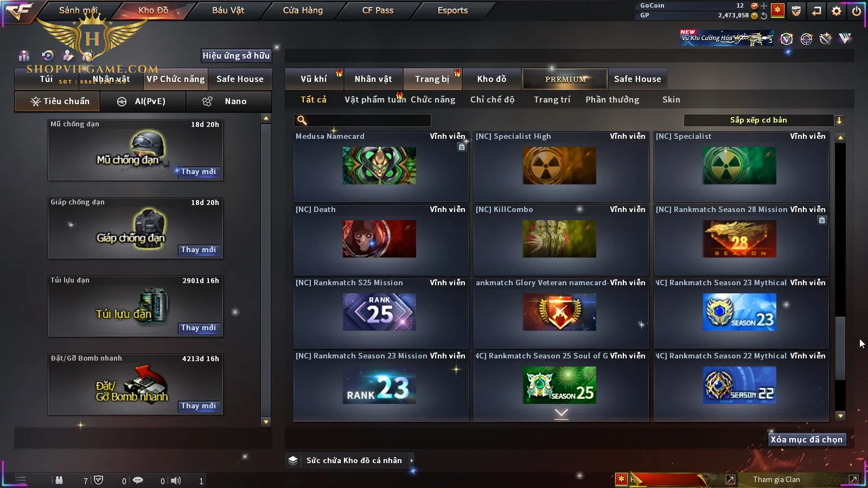Click the power exit icon

click(x=857, y=11)
